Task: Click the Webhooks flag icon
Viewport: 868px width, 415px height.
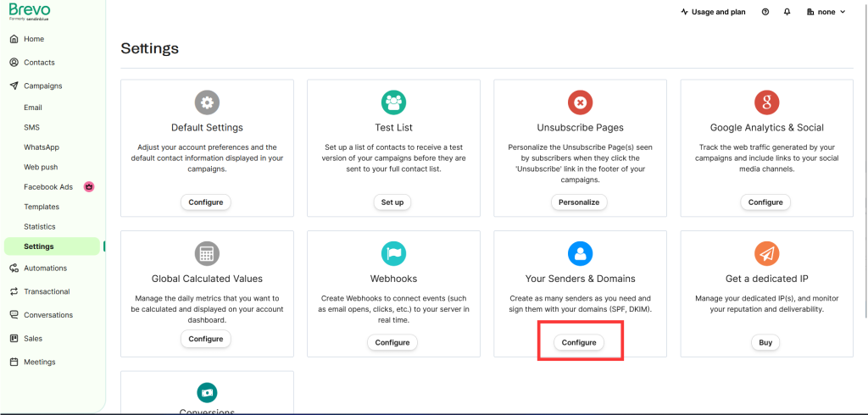Action: click(393, 253)
